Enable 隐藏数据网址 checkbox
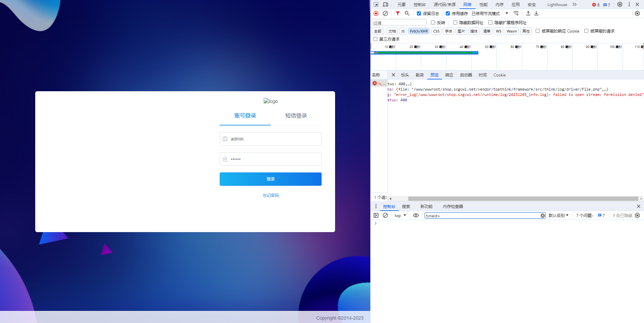644x323 pixels. (455, 22)
